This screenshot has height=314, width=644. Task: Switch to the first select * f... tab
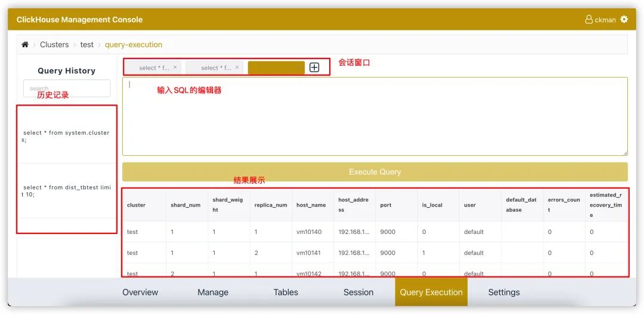(x=154, y=68)
